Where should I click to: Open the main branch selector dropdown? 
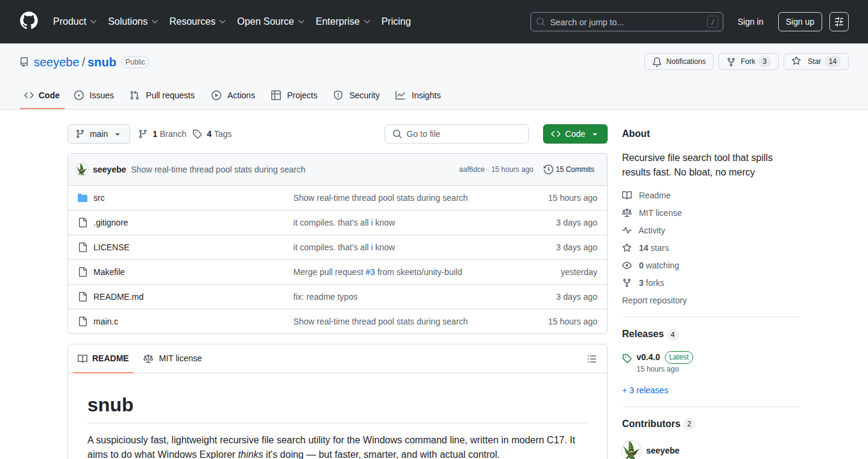point(99,134)
